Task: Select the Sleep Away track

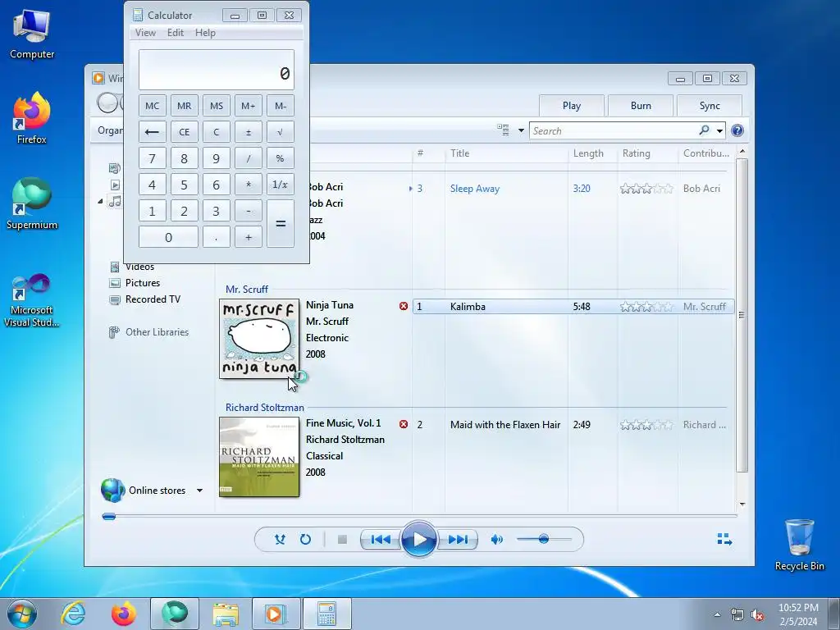Action: pos(475,189)
